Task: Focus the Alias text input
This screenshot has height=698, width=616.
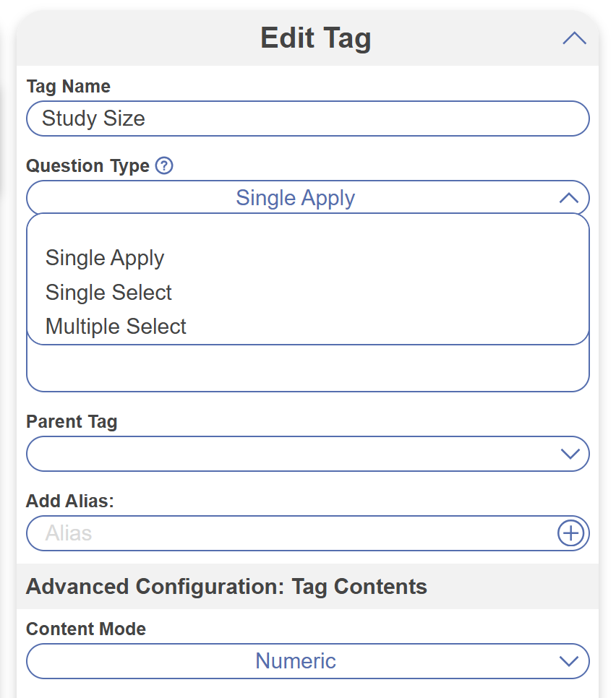Action: [x=289, y=533]
